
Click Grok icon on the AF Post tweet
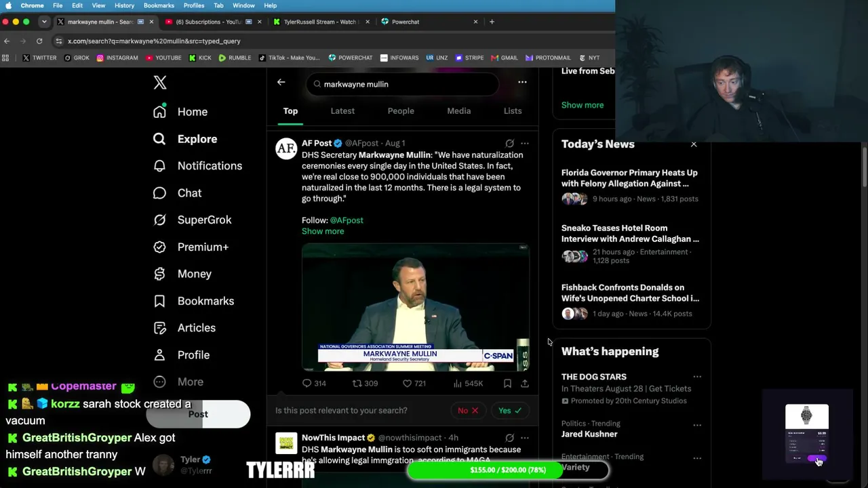pyautogui.click(x=509, y=144)
